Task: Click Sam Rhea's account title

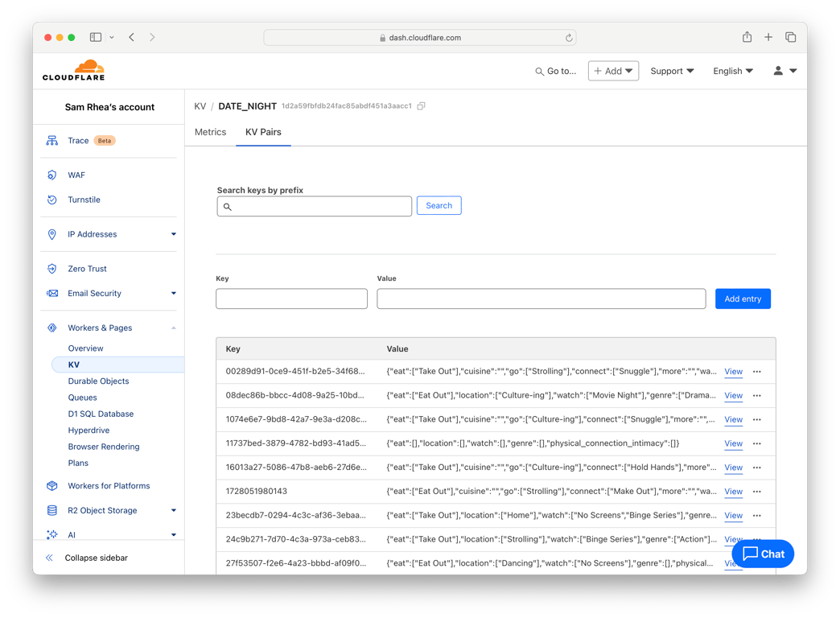Action: click(x=109, y=107)
